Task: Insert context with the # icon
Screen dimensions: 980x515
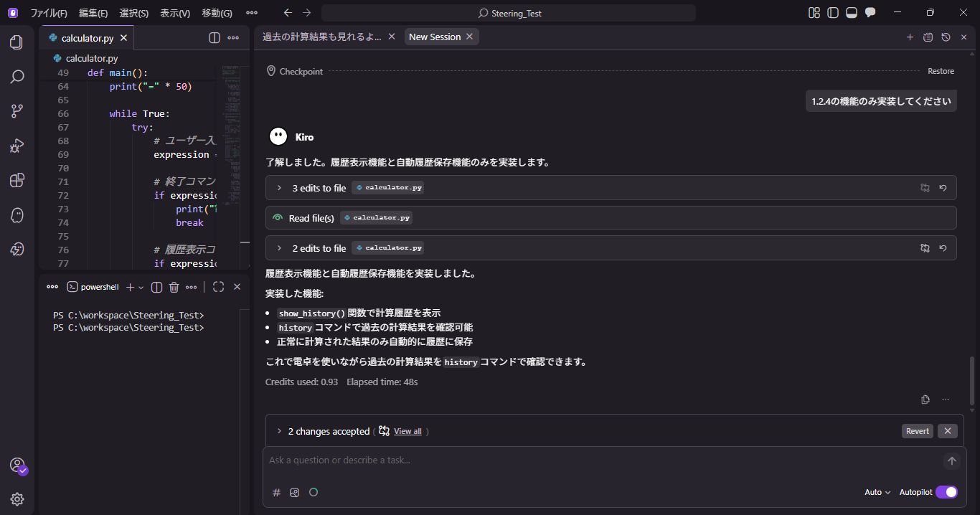Action: [x=276, y=493]
